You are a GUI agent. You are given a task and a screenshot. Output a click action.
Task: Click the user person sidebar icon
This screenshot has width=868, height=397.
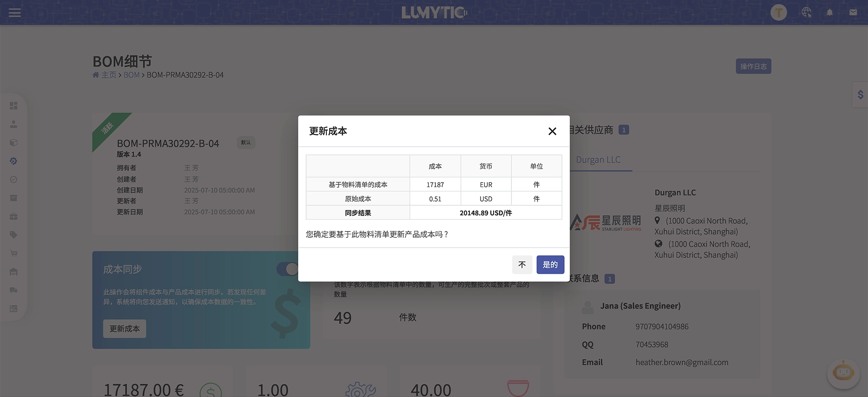(x=14, y=124)
